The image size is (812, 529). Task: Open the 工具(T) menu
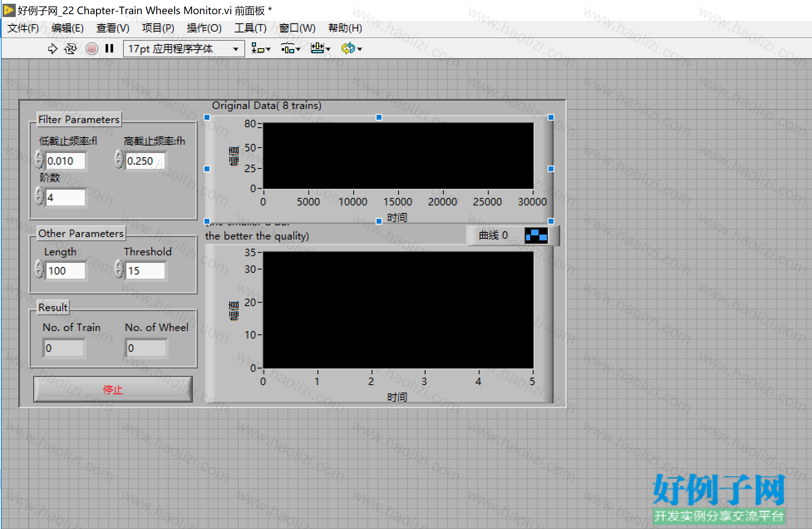click(250, 28)
